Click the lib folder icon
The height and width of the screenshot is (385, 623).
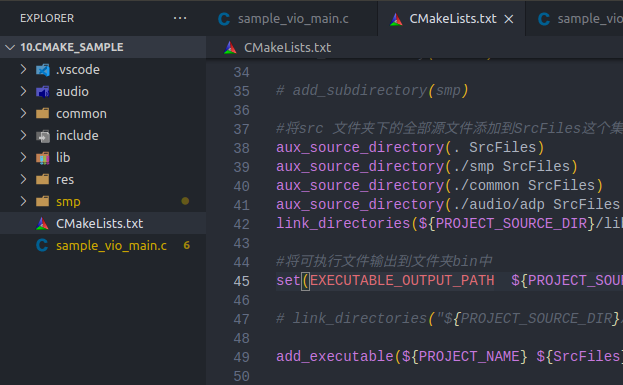click(x=43, y=158)
